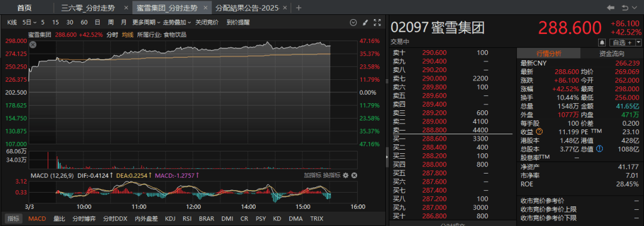Select the 量比 indicator

click(59, 219)
